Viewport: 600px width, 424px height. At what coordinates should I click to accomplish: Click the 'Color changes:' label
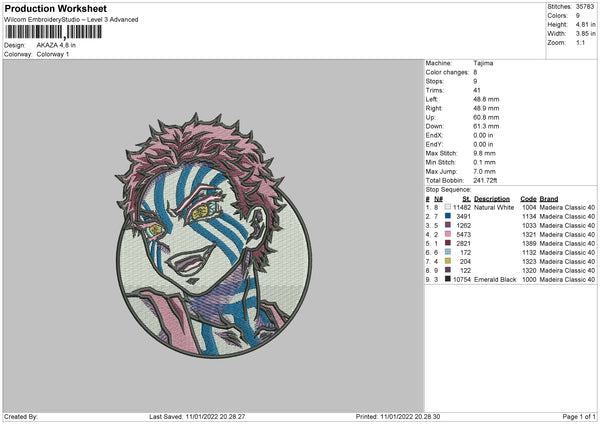[447, 72]
